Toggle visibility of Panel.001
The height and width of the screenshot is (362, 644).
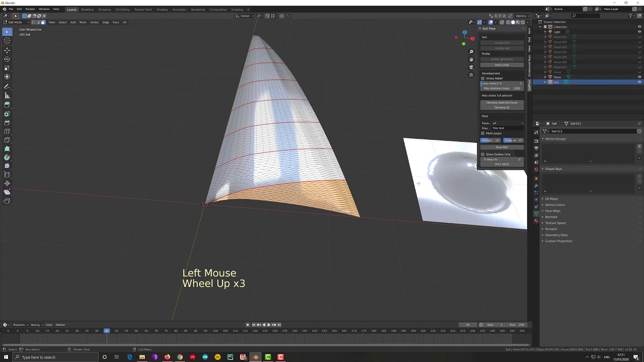point(639,37)
